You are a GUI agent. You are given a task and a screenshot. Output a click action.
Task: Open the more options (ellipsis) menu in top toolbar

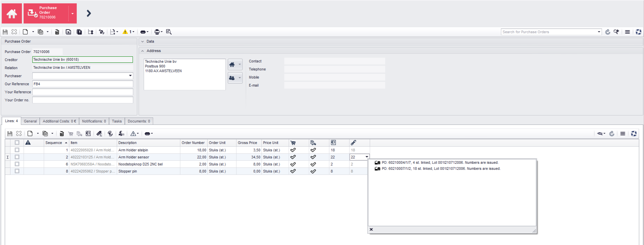click(x=144, y=32)
